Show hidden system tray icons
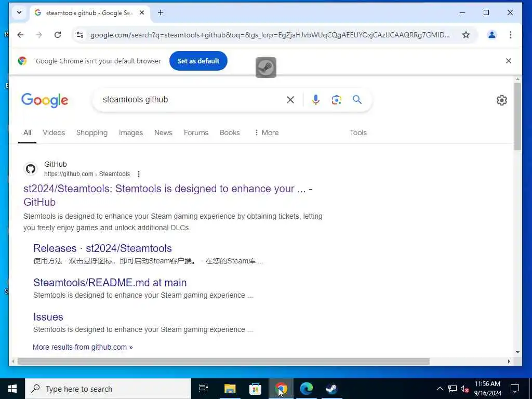 click(x=440, y=389)
